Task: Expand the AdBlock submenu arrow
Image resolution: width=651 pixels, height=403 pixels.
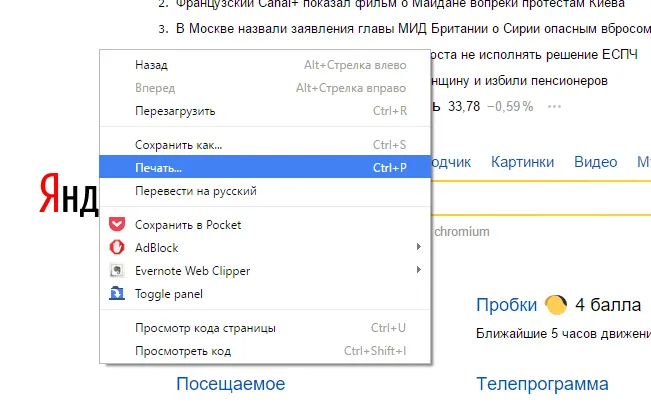Action: pos(418,247)
